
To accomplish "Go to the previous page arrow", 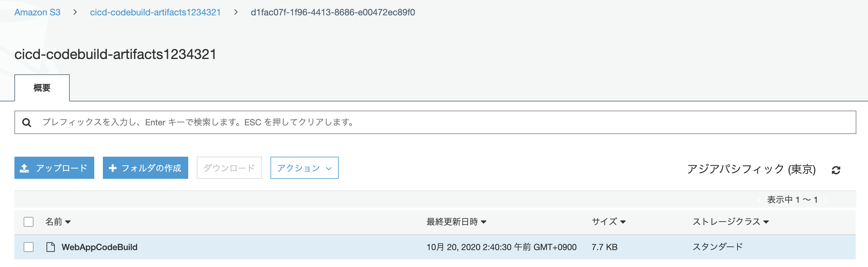I will [759, 200].
